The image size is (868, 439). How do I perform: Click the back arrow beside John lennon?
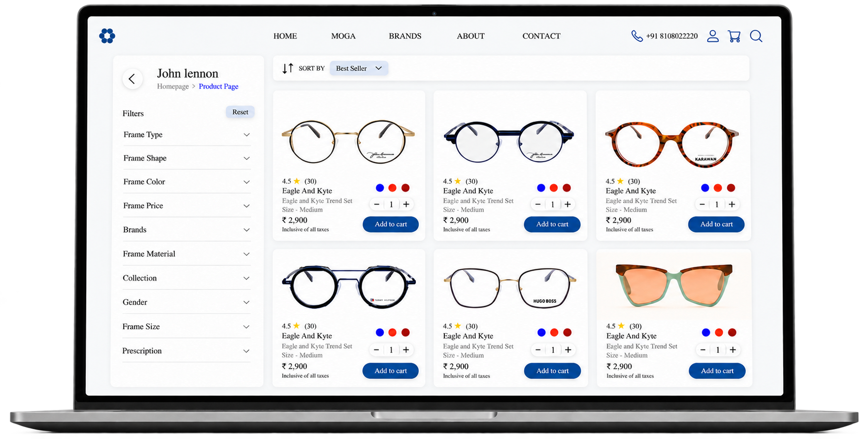(132, 79)
